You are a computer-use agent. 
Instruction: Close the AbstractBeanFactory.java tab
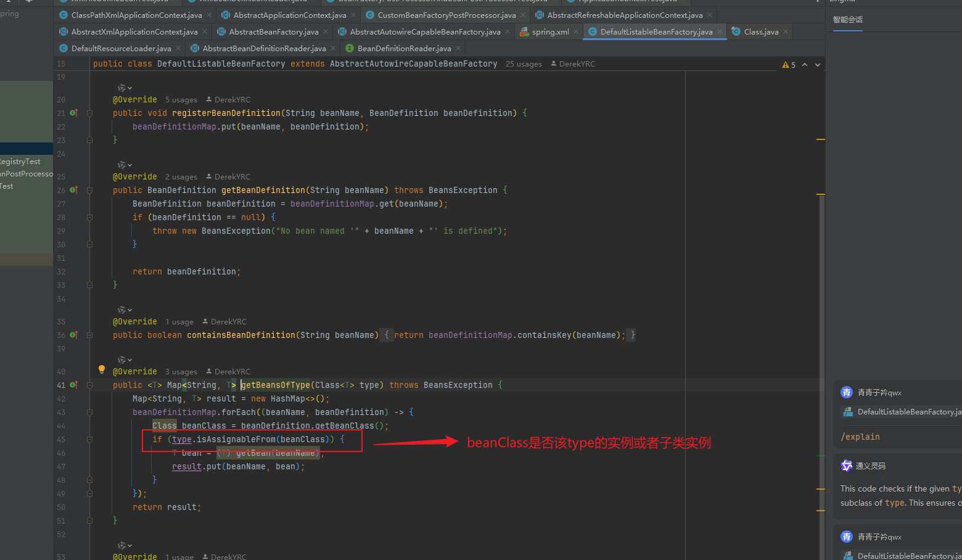coord(326,31)
